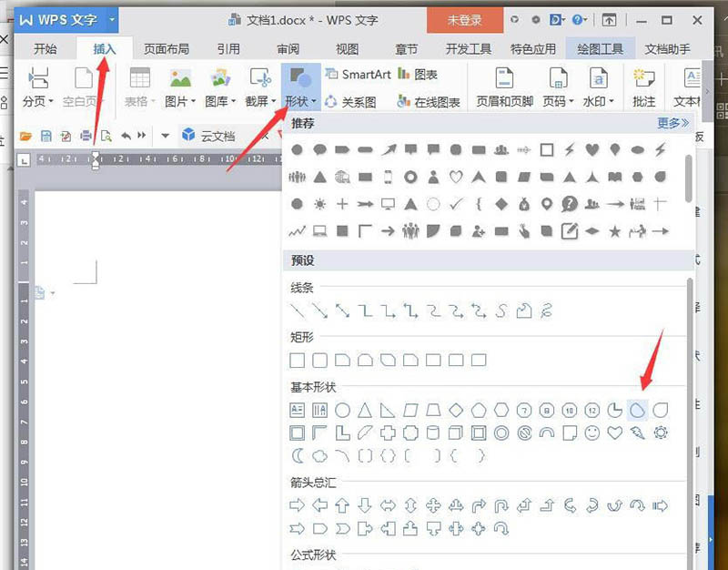
Task: Insert a page break with 分页
Action: (38, 87)
